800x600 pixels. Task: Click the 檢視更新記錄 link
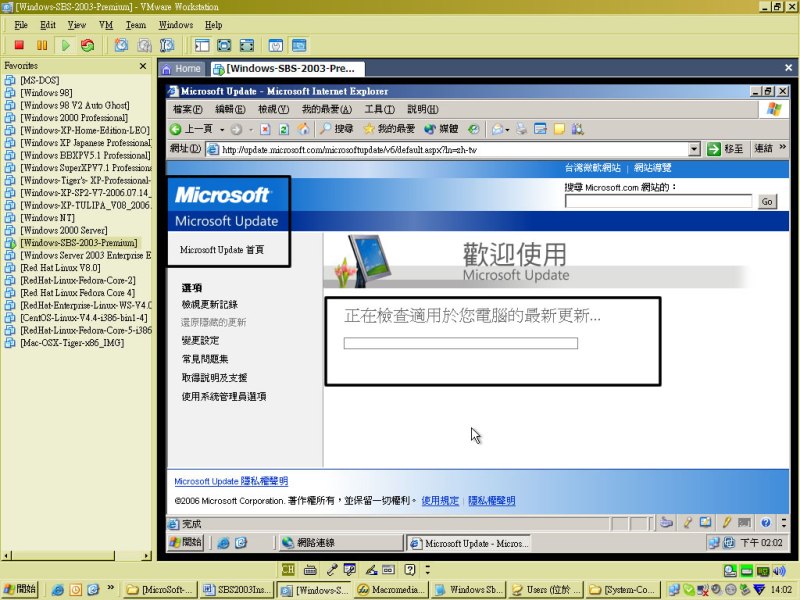210,305
